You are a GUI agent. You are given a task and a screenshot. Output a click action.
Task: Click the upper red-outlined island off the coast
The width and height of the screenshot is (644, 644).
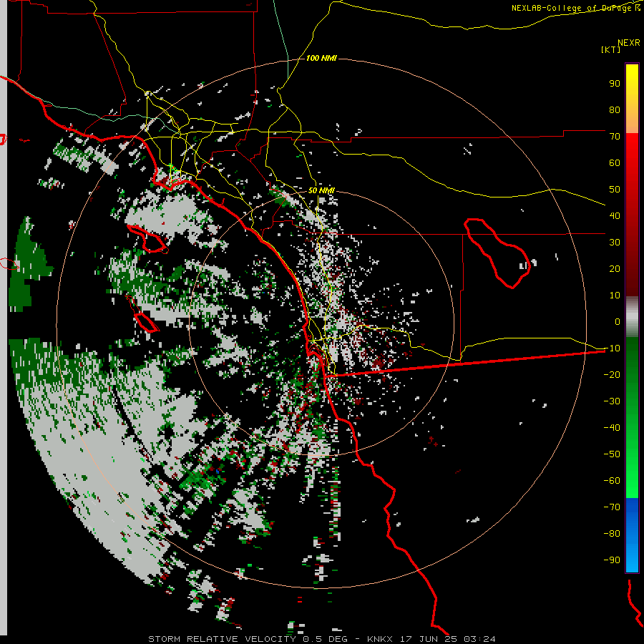[x=147, y=239]
